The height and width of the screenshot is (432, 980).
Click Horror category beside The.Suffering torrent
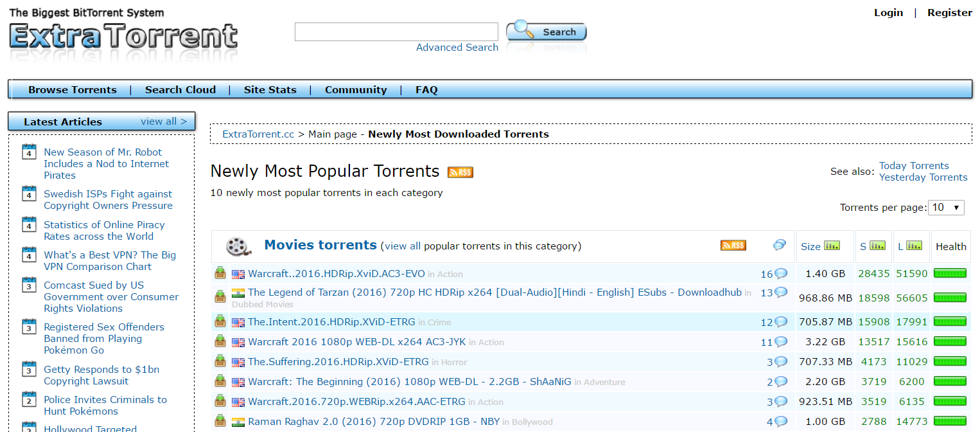click(454, 363)
